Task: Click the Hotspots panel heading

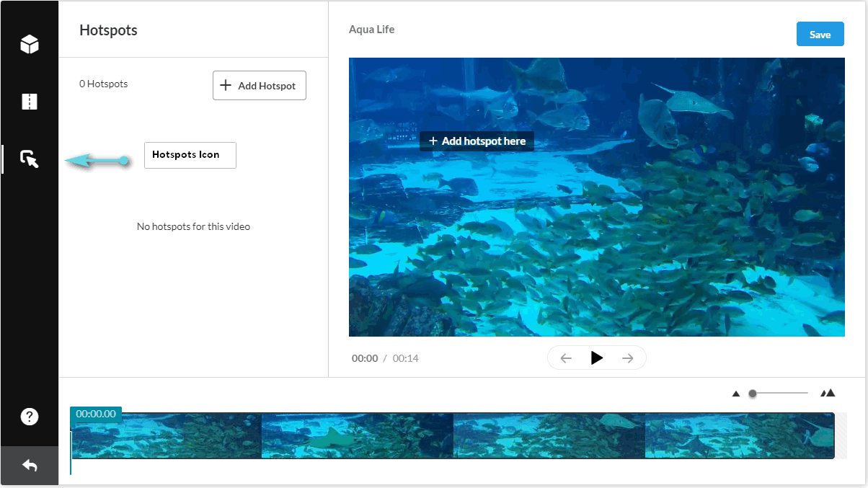Action: point(108,30)
